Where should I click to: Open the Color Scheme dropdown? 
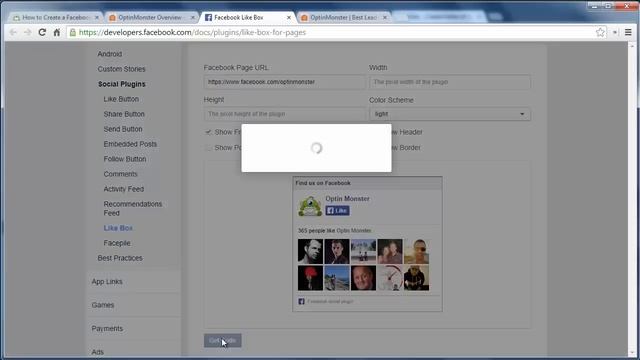click(450, 114)
